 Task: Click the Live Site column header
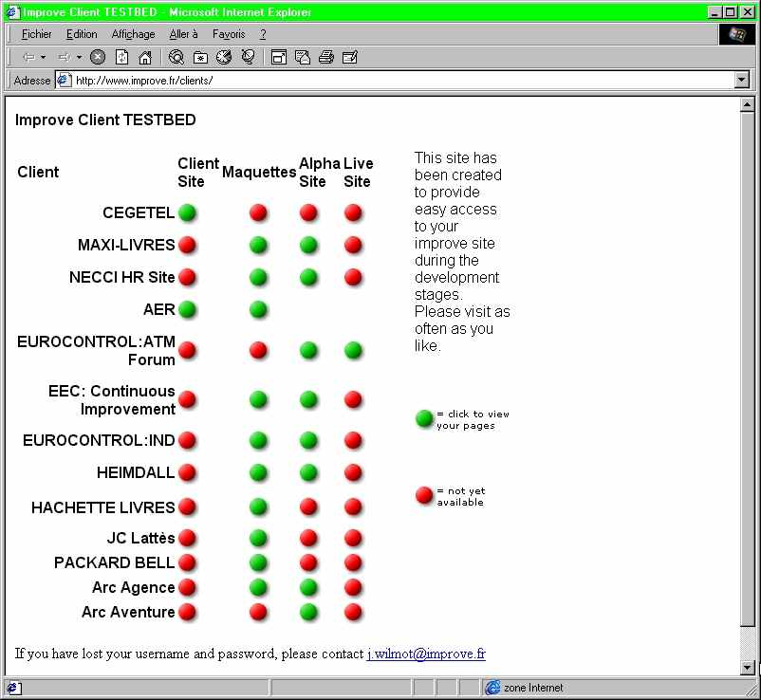358,173
